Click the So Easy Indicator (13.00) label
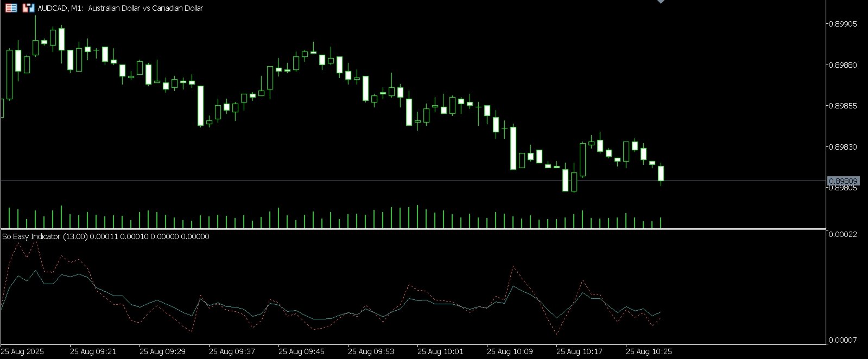Viewport: 868px width, 359px height. tap(45, 236)
